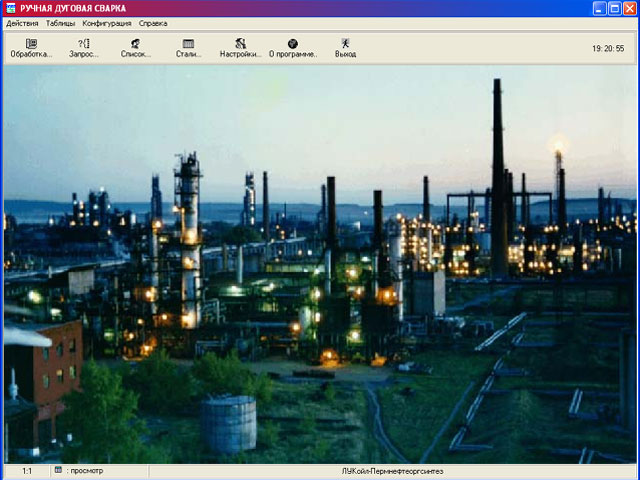Close the Ручная дуговая сварка window
This screenshot has height=480, width=640.
coord(630,8)
